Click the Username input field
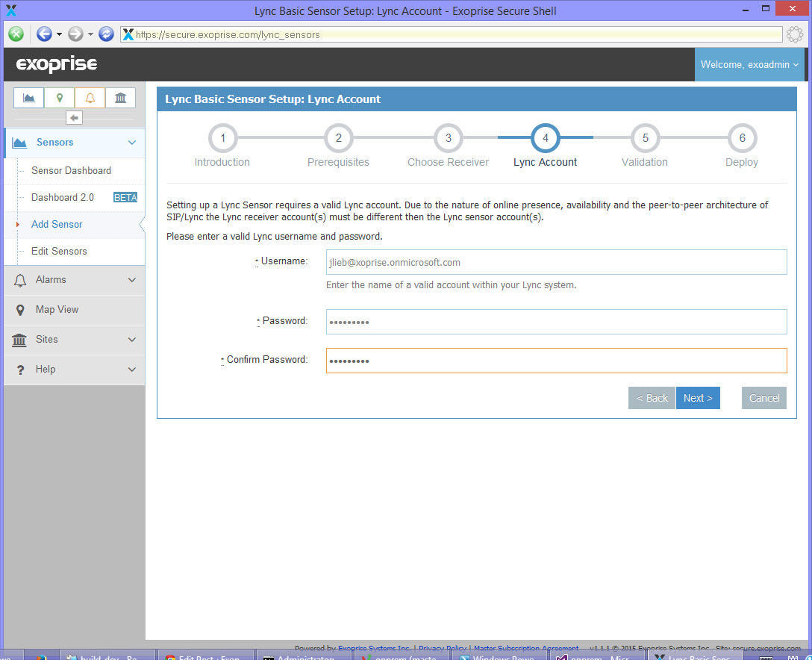 click(556, 262)
